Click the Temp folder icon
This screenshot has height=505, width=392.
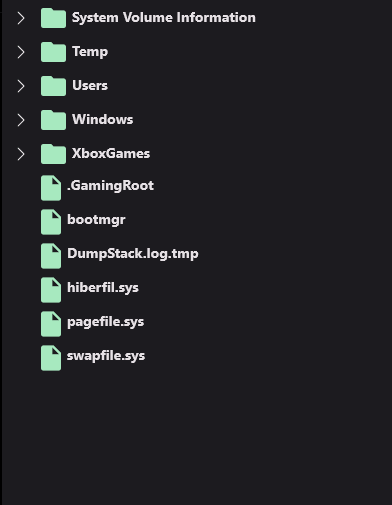point(53,52)
